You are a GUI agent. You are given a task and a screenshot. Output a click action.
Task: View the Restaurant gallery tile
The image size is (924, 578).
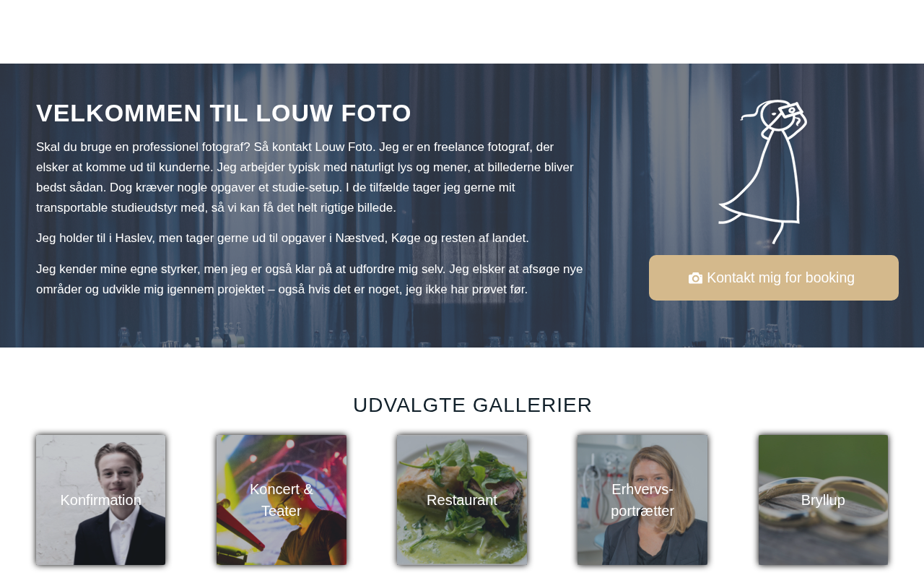462,500
